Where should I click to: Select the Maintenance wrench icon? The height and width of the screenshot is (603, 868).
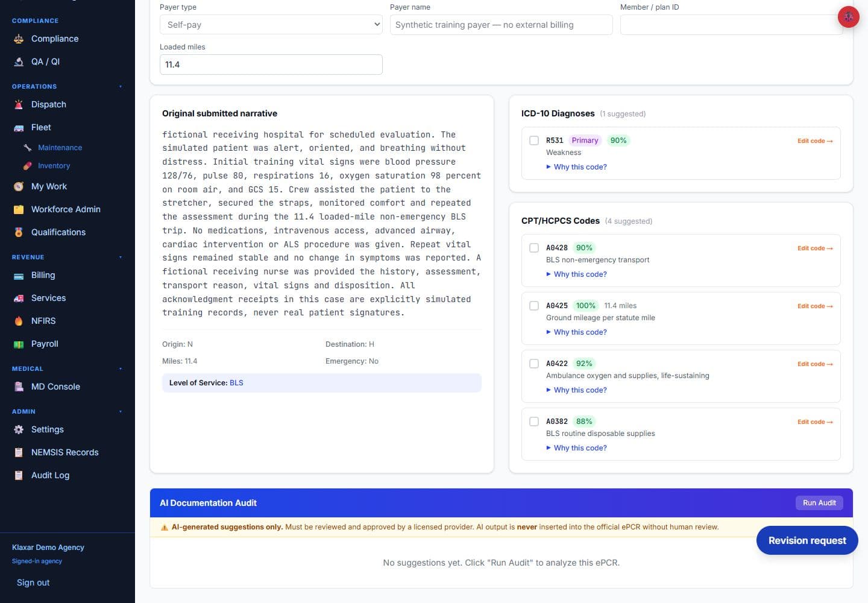[27, 148]
